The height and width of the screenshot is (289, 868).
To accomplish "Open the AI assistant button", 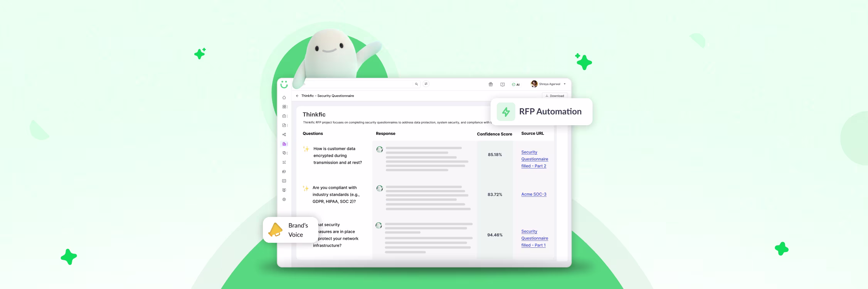I will click(x=516, y=84).
